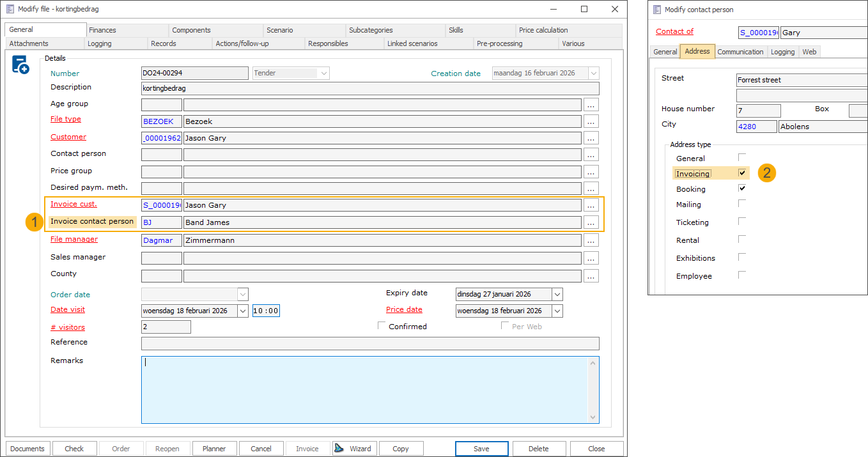The width and height of the screenshot is (868, 457).
Task: Open the Invoice contact person lookup button
Action: [591, 222]
